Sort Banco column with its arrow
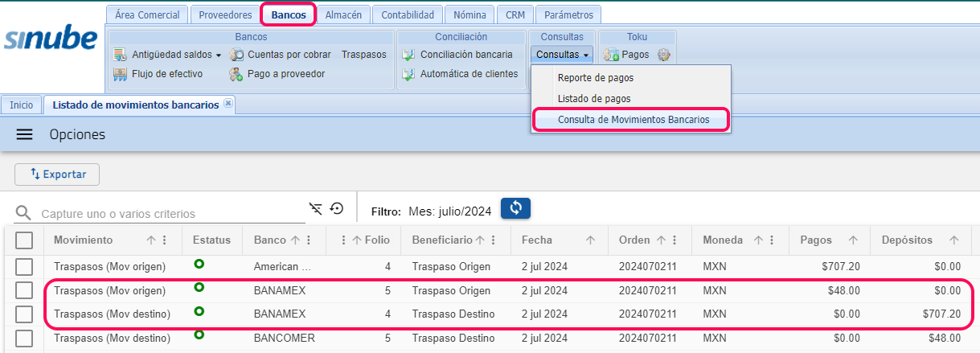This screenshot has width=980, height=353. click(x=295, y=240)
